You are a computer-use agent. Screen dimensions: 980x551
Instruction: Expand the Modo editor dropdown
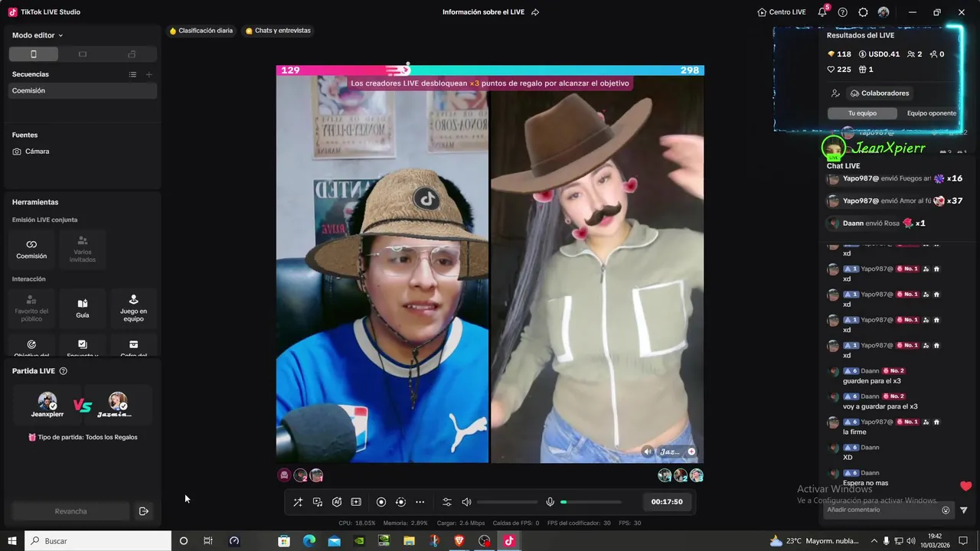[x=38, y=35]
